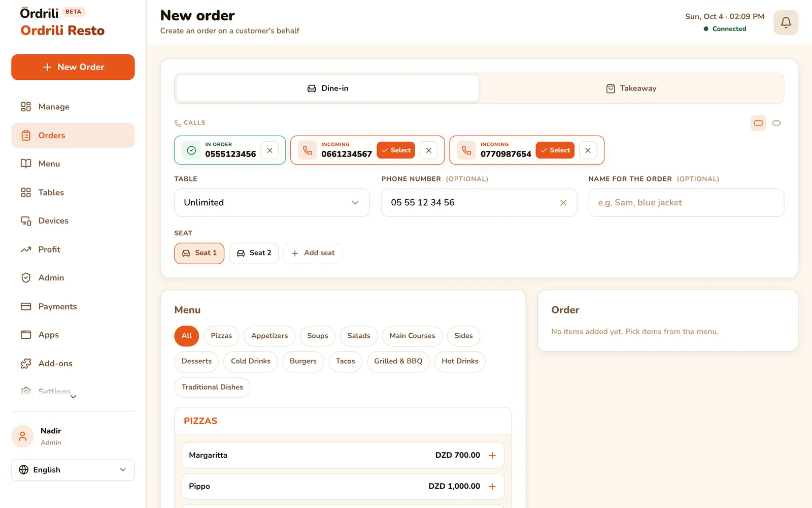This screenshot has width=812, height=508.
Task: Open the Menu page in sidebar
Action: (x=73, y=164)
